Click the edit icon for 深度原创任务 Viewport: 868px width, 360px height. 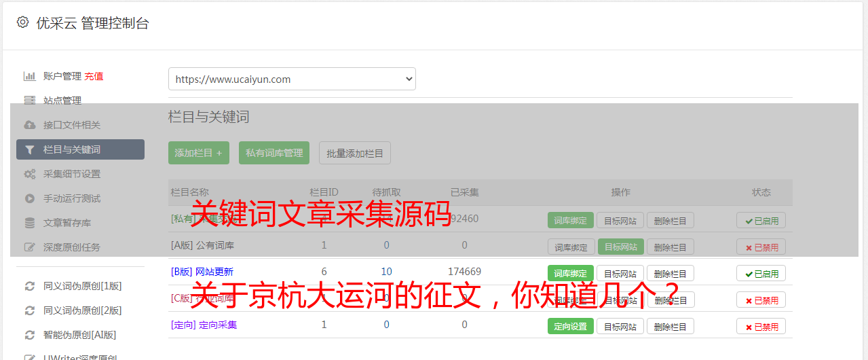tap(29, 247)
